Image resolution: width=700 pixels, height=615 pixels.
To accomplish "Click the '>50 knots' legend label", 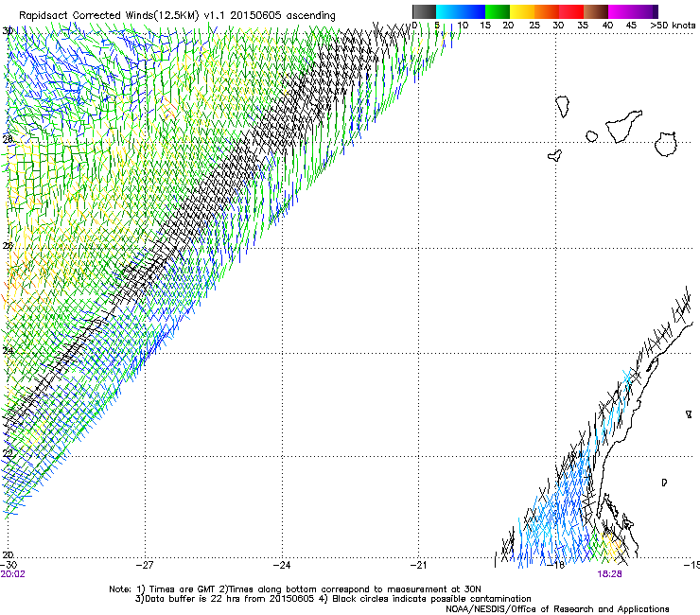I will tap(673, 25).
